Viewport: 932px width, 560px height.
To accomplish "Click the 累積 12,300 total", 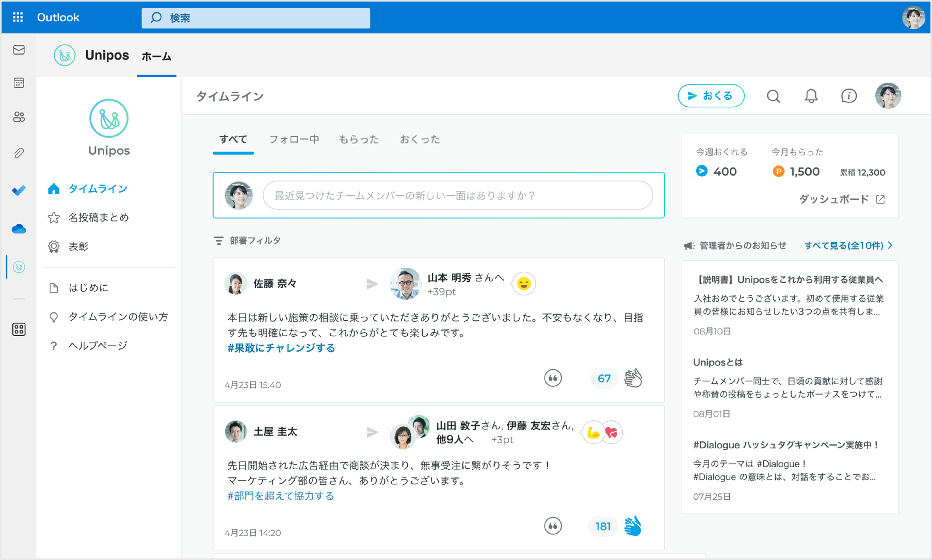I will 862,172.
